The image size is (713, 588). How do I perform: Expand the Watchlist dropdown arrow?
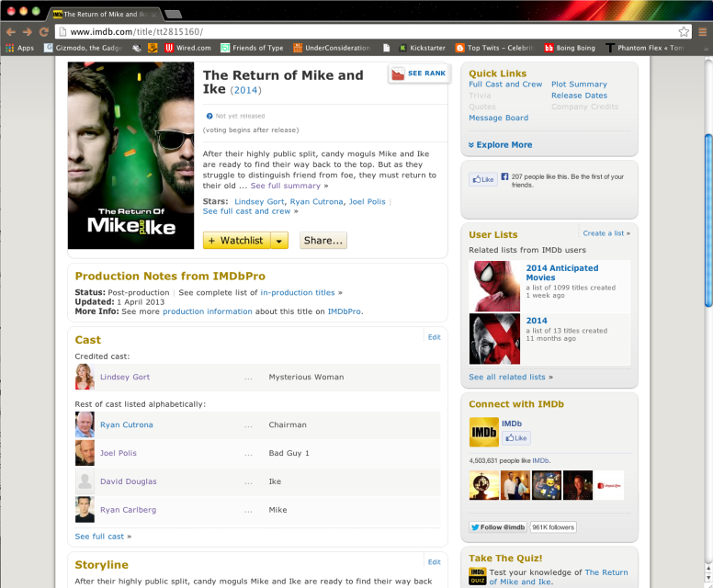pyautogui.click(x=279, y=240)
